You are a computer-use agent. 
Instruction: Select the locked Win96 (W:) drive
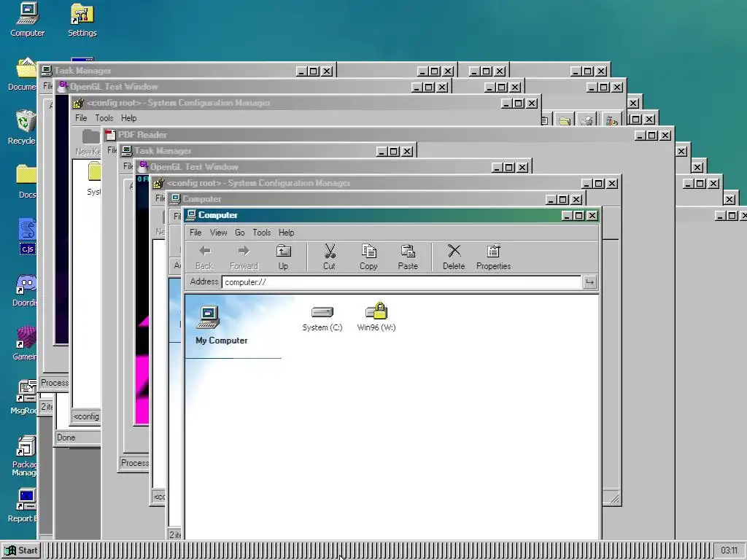(376, 318)
